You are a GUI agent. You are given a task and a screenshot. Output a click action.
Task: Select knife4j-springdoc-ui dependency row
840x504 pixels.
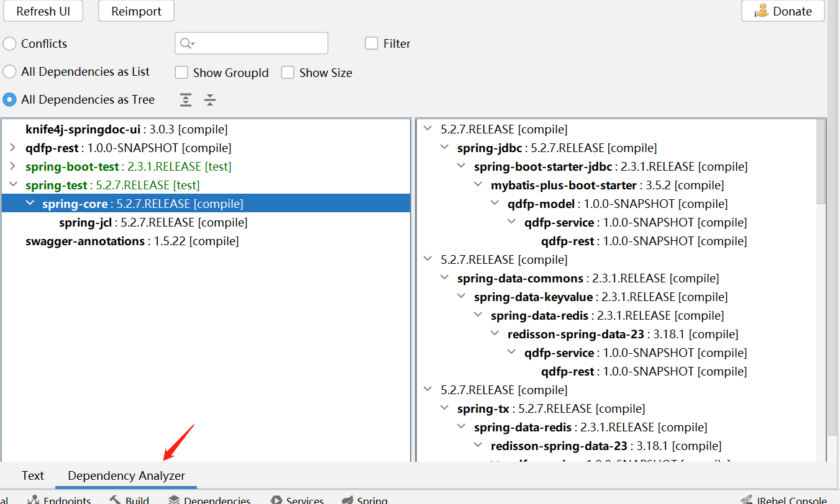206,129
